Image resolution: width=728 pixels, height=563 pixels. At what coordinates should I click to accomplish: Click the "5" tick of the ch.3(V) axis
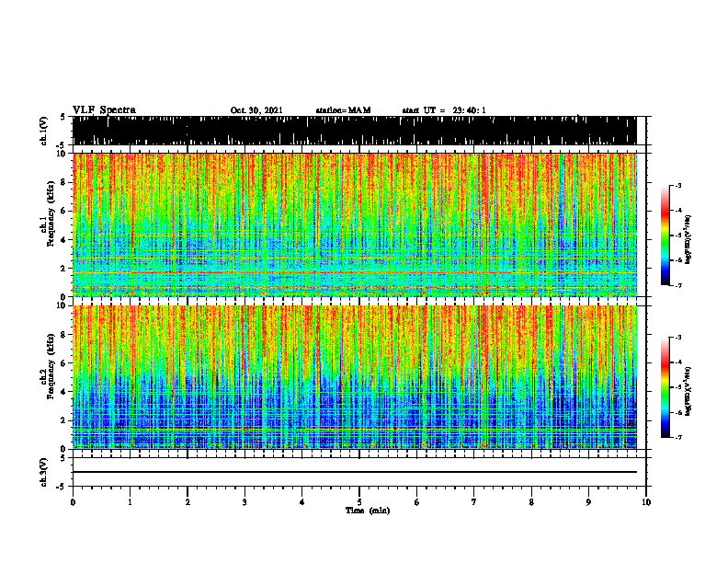(x=64, y=458)
